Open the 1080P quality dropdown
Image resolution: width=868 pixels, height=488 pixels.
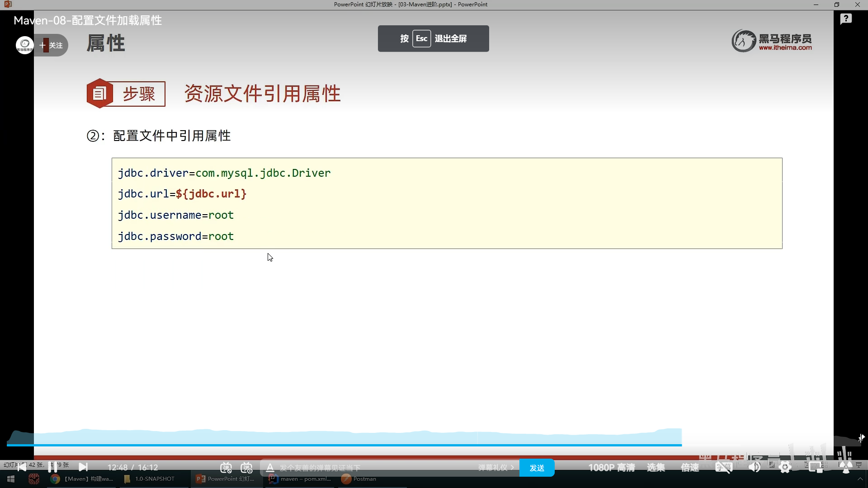(x=611, y=468)
